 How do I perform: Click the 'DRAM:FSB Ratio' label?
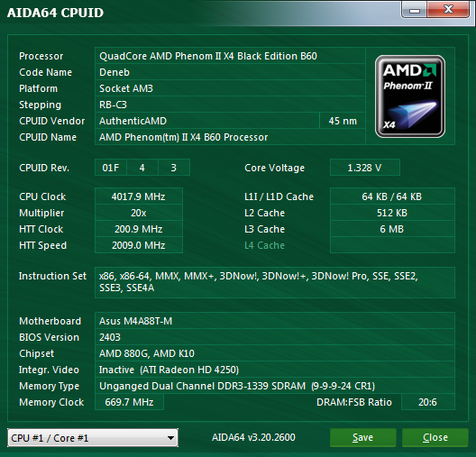point(354,402)
